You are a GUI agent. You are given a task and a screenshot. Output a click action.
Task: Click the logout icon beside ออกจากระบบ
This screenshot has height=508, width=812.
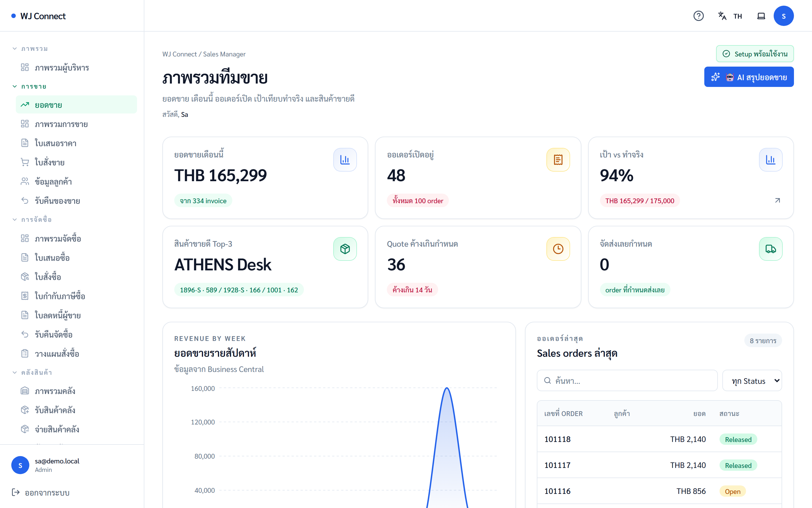[x=16, y=492]
